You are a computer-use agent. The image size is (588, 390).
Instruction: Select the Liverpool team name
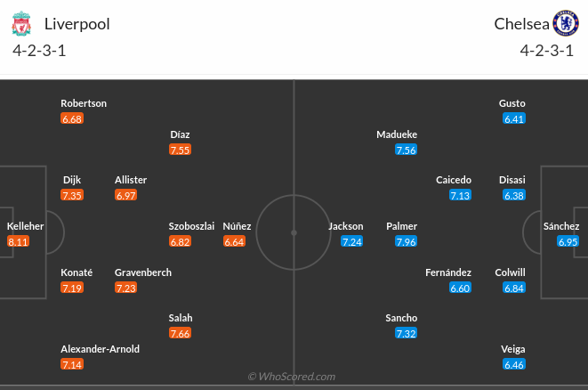click(77, 24)
